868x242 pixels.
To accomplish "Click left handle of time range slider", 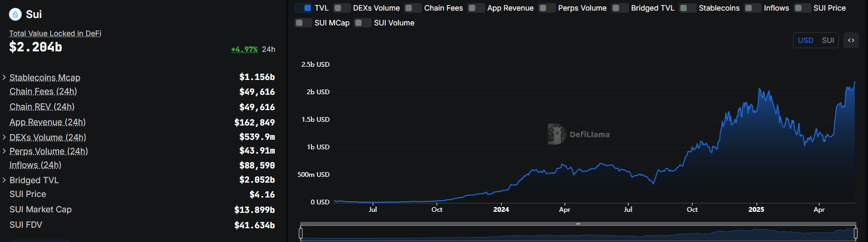I will (301, 233).
